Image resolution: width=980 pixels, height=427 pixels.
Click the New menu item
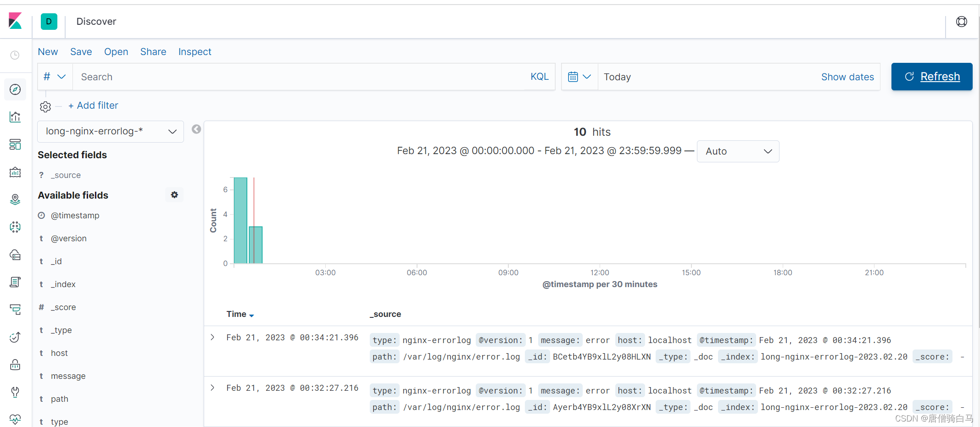[x=48, y=51]
